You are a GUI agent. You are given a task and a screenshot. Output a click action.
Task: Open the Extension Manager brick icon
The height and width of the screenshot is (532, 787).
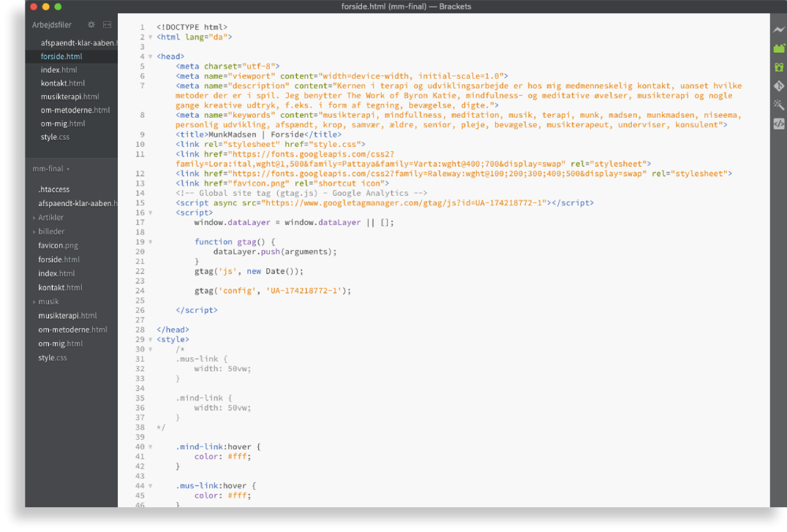pyautogui.click(x=778, y=48)
